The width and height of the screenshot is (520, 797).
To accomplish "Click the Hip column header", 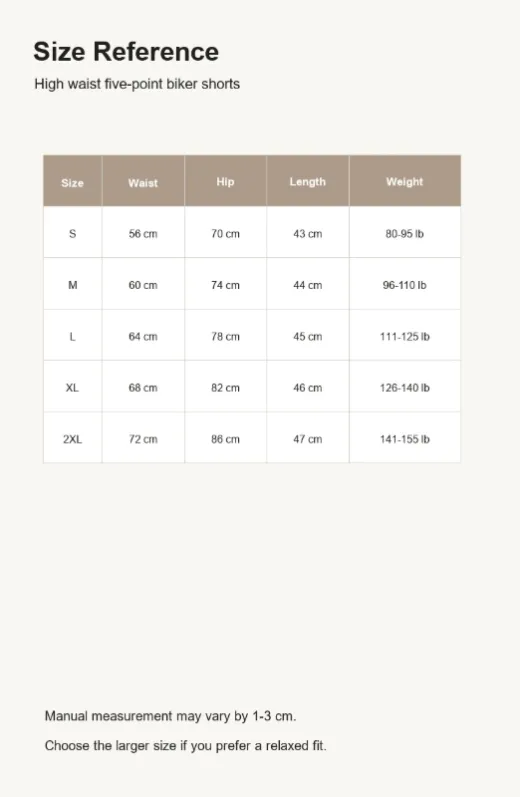I will click(225, 182).
